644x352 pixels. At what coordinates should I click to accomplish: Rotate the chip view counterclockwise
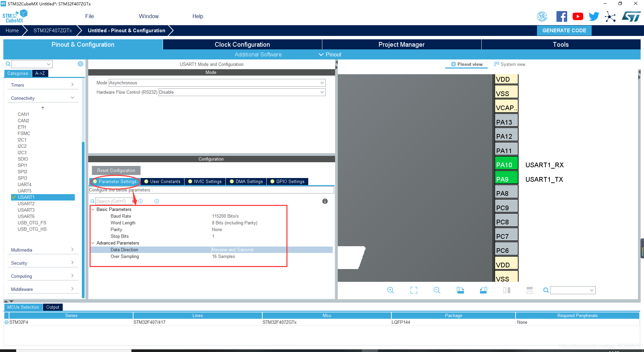(483, 290)
